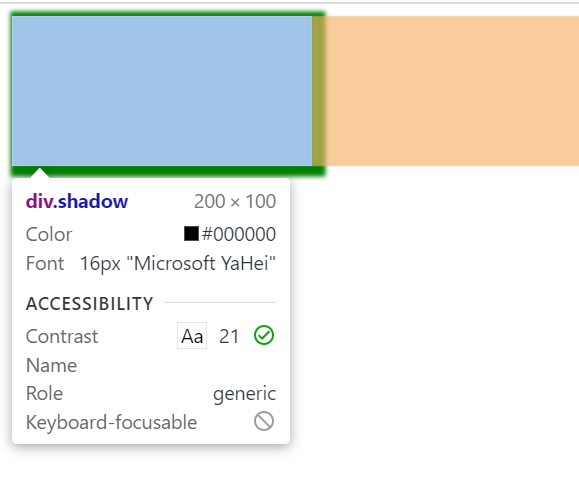Click the orange margin highlight area
Screen dimensions: 579x480
[x=452, y=91]
